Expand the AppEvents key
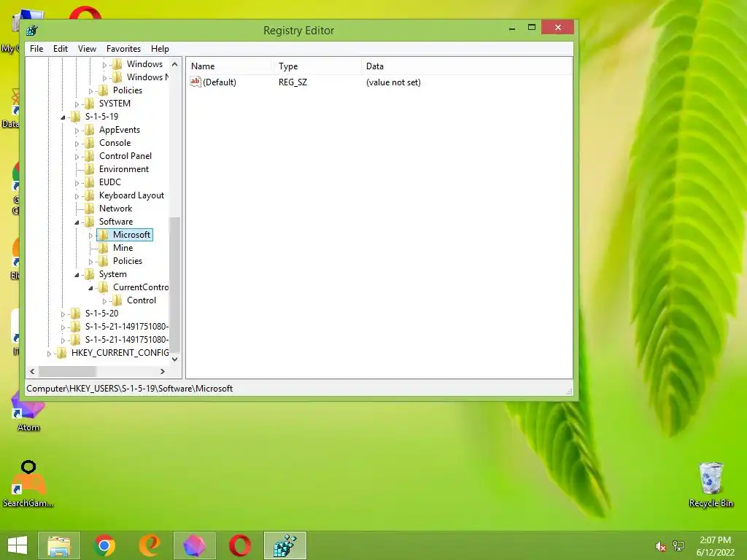747x560 pixels. 77,131
